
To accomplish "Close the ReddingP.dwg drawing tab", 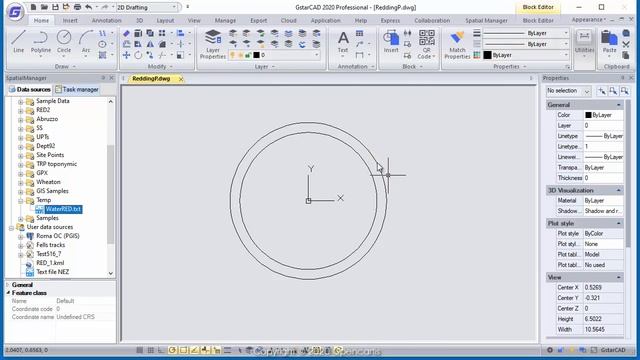I will click(x=181, y=79).
